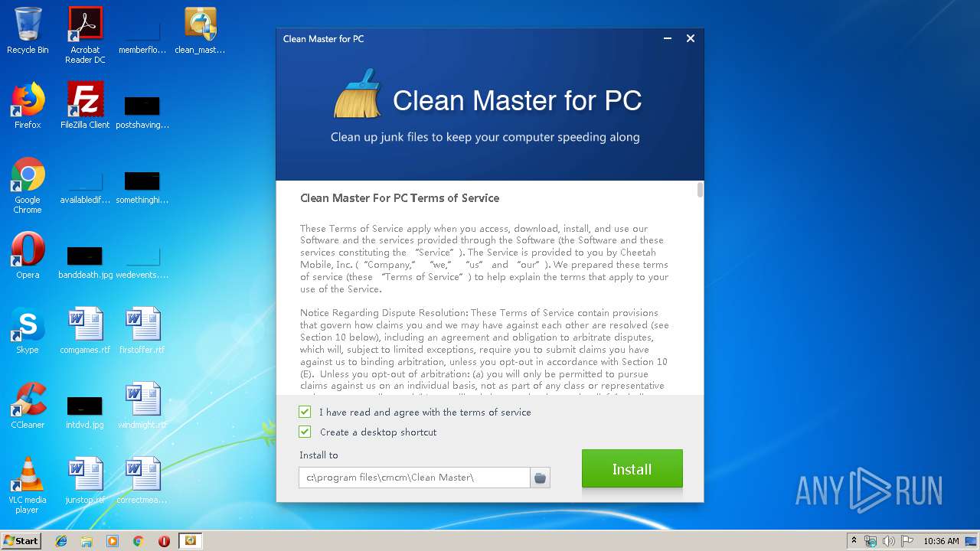Show hidden system tray icons
Viewport: 980px width, 551px height.
click(x=854, y=541)
